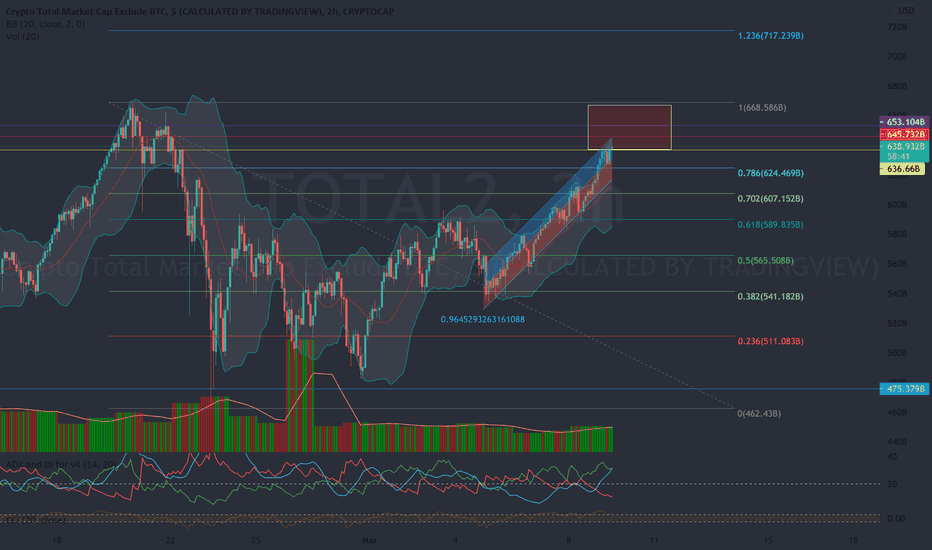Image resolution: width=932 pixels, height=550 pixels.
Task: Select the green 638.932B current price tag
Action: click(904, 146)
